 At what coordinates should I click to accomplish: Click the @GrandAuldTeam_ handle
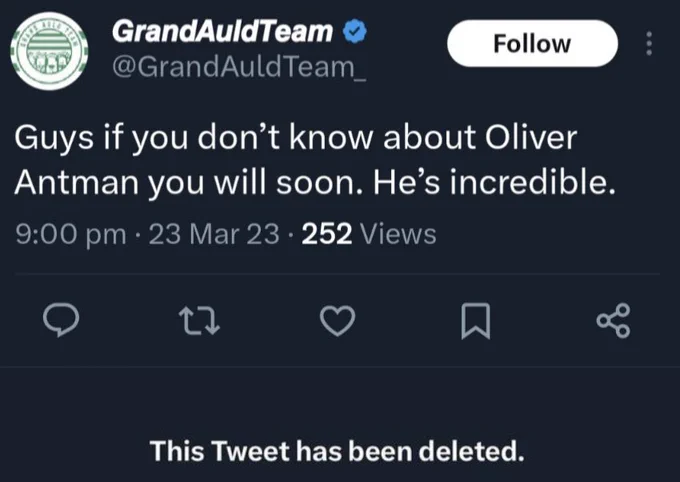239,67
